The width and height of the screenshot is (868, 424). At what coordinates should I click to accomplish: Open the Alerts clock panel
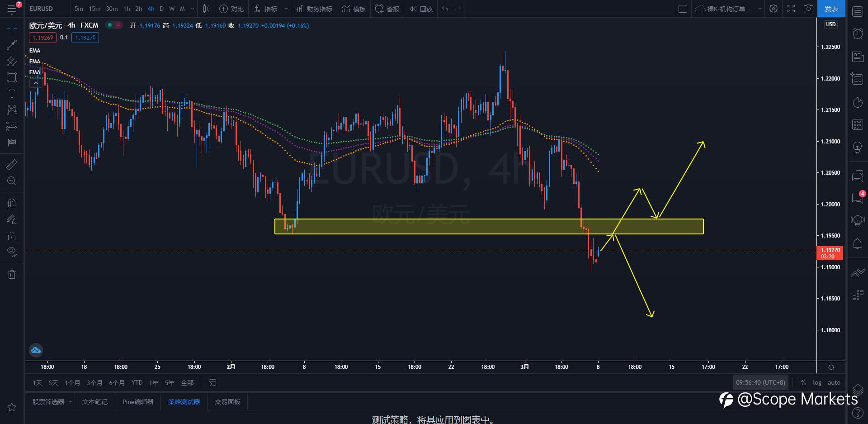point(858,33)
